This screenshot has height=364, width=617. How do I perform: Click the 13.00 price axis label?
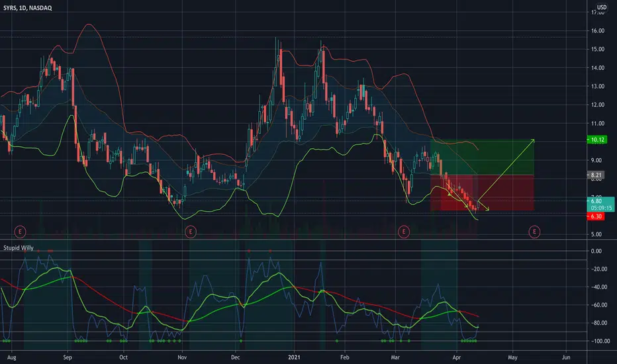(598, 86)
